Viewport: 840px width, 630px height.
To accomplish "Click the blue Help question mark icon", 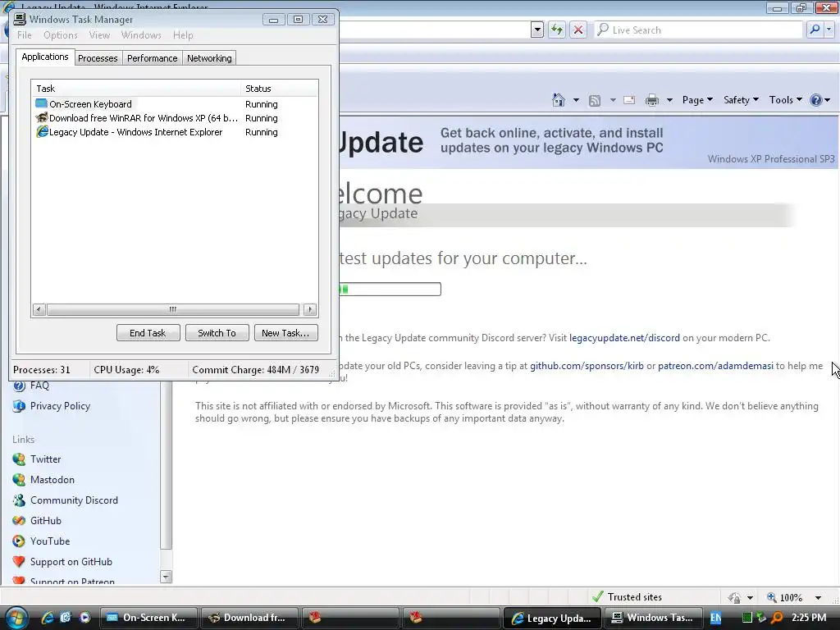I will (x=815, y=100).
